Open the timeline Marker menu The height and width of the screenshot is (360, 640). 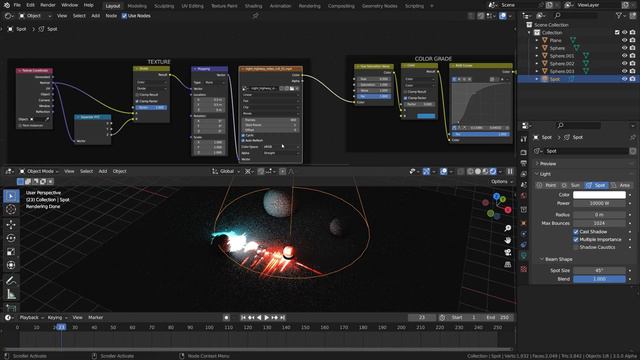[96, 318]
